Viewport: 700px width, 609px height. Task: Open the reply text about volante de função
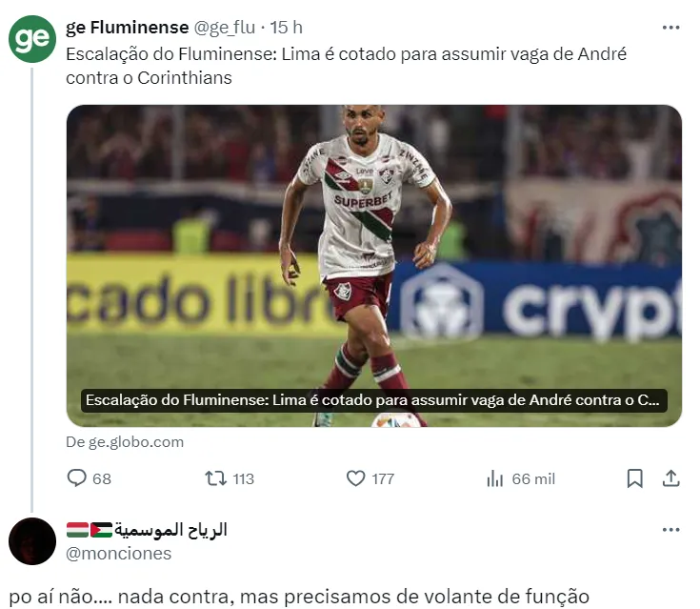299,597
